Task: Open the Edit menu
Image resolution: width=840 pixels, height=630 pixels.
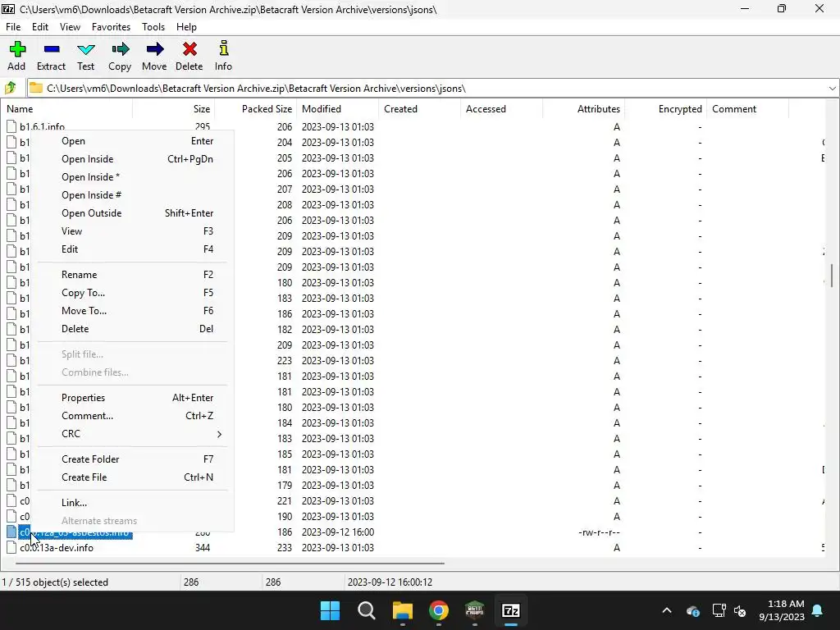Action: (40, 27)
